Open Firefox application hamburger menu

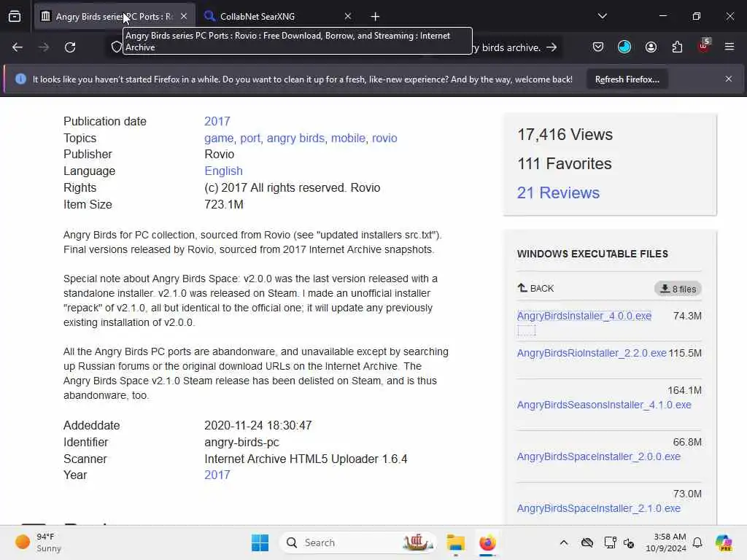coord(729,47)
